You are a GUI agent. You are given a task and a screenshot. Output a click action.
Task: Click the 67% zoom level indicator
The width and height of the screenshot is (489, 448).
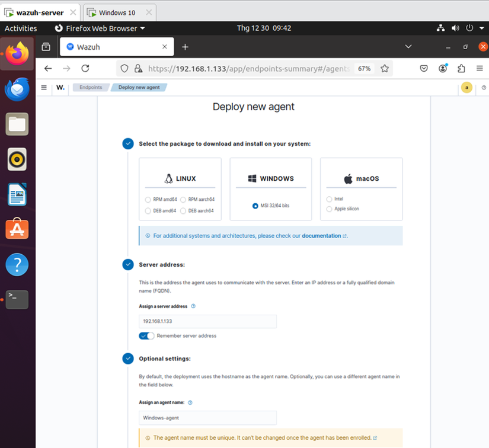tap(364, 69)
